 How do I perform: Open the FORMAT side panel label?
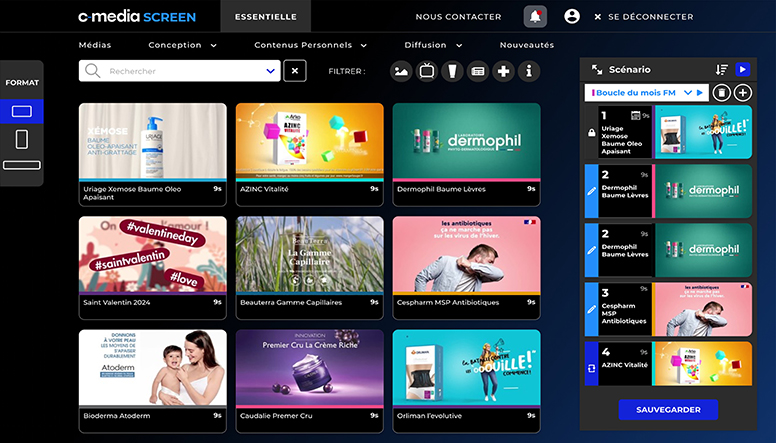(22, 83)
